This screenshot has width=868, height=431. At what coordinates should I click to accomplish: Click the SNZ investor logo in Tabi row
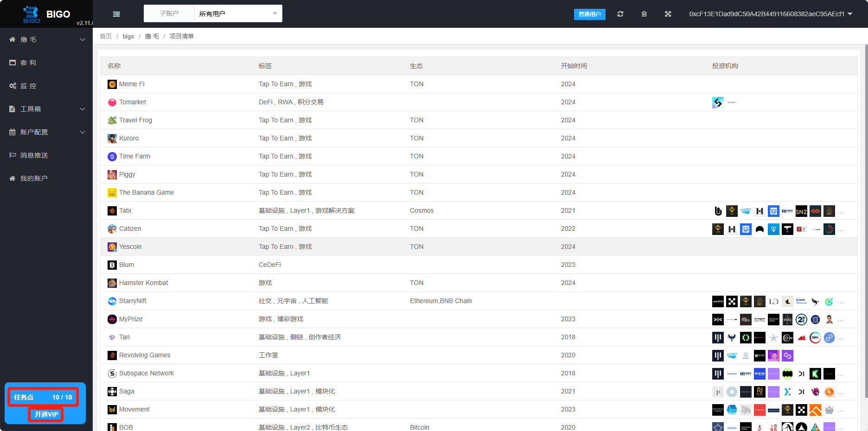(801, 211)
